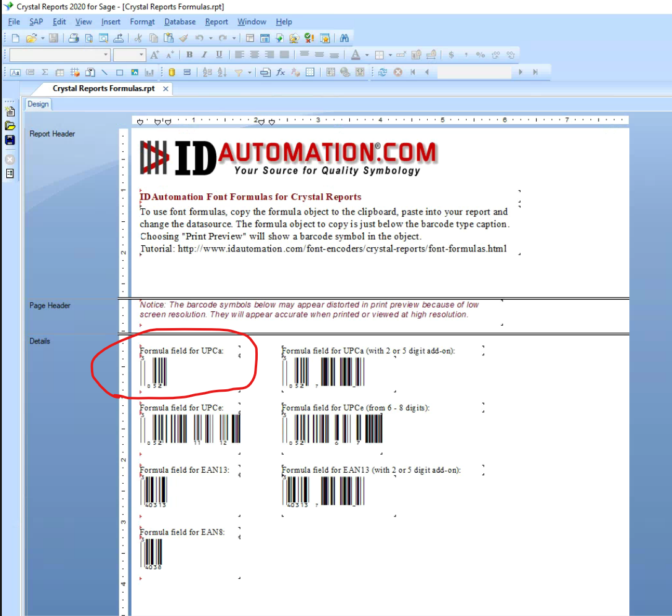Click the Save icon in the left sidebar
This screenshot has height=616, width=672.
click(9, 140)
